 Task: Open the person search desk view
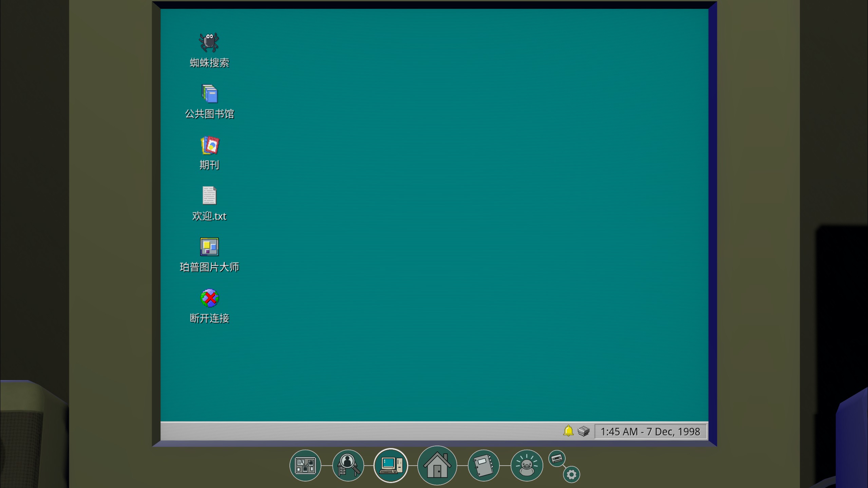click(x=348, y=465)
